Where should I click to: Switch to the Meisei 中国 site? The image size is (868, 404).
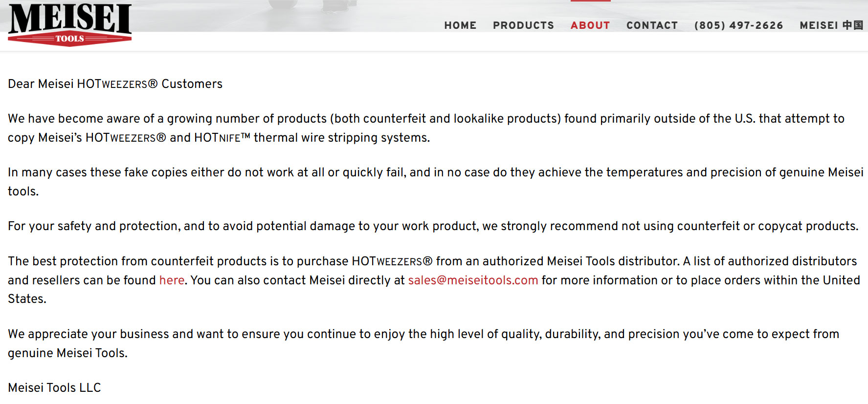(x=831, y=25)
